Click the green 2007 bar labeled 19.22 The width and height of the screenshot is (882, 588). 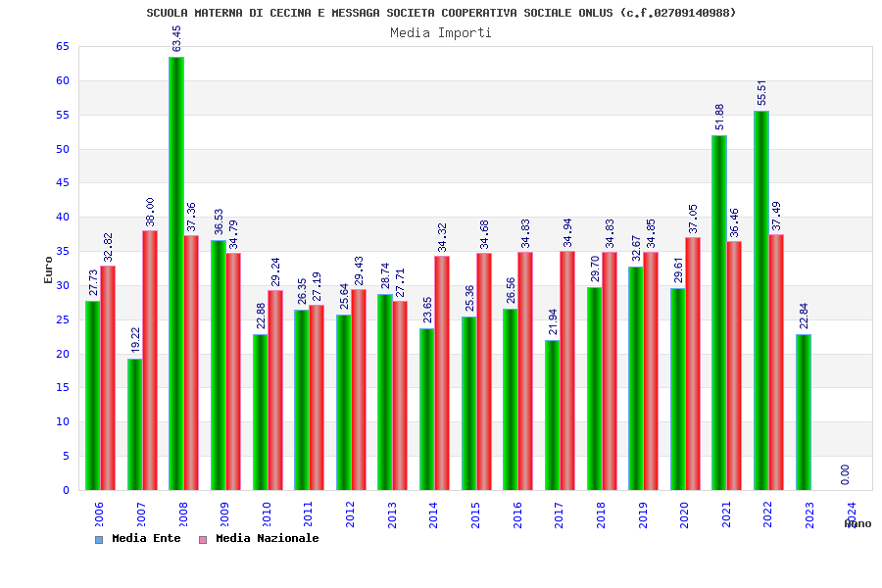click(135, 424)
